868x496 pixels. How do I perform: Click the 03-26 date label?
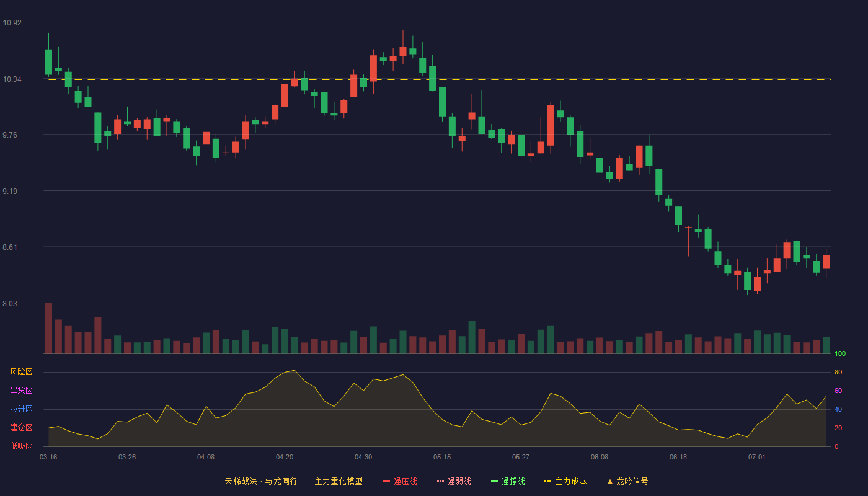click(x=127, y=457)
